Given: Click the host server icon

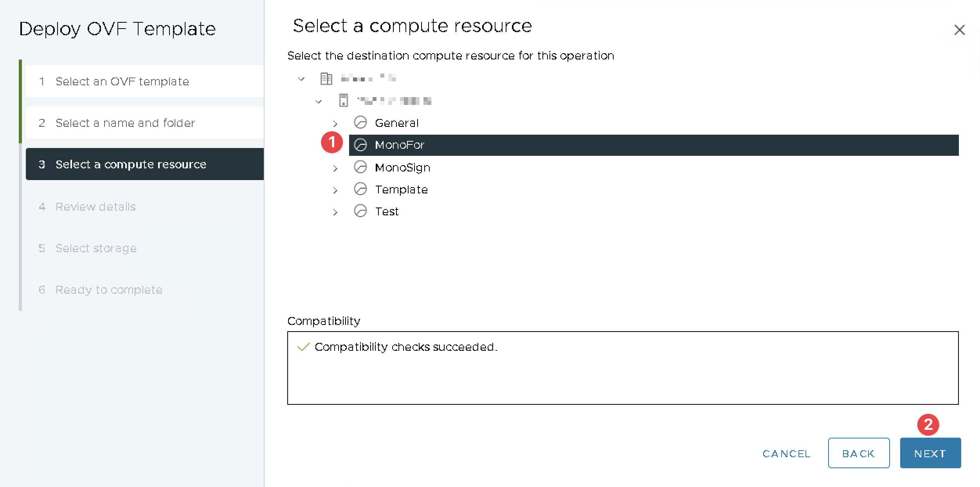Looking at the screenshot, I should tap(343, 101).
